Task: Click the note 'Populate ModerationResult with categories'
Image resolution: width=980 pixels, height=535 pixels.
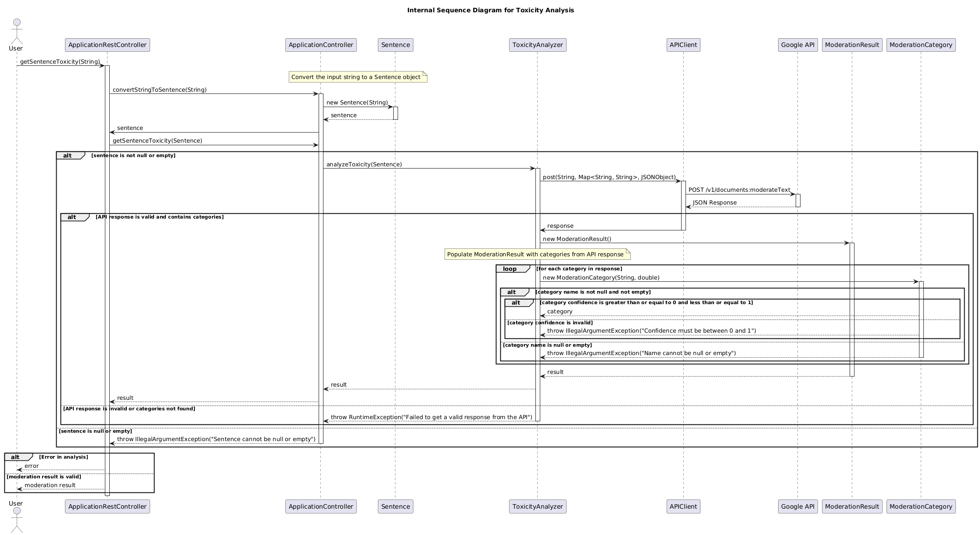Action: [537, 254]
